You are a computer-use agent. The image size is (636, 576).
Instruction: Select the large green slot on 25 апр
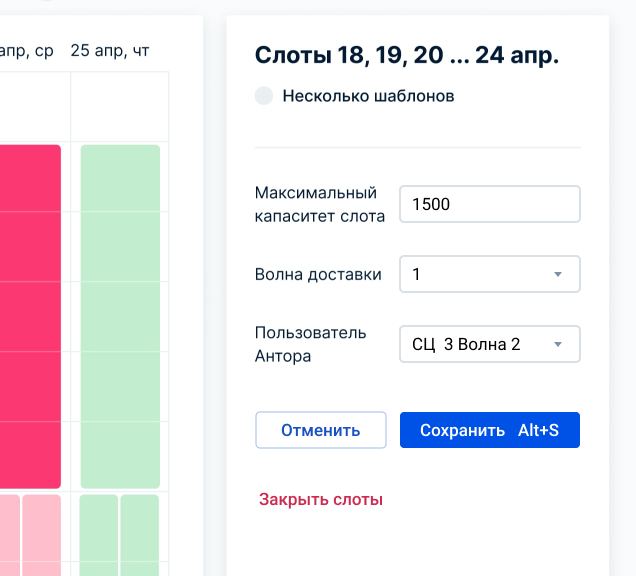click(x=120, y=316)
